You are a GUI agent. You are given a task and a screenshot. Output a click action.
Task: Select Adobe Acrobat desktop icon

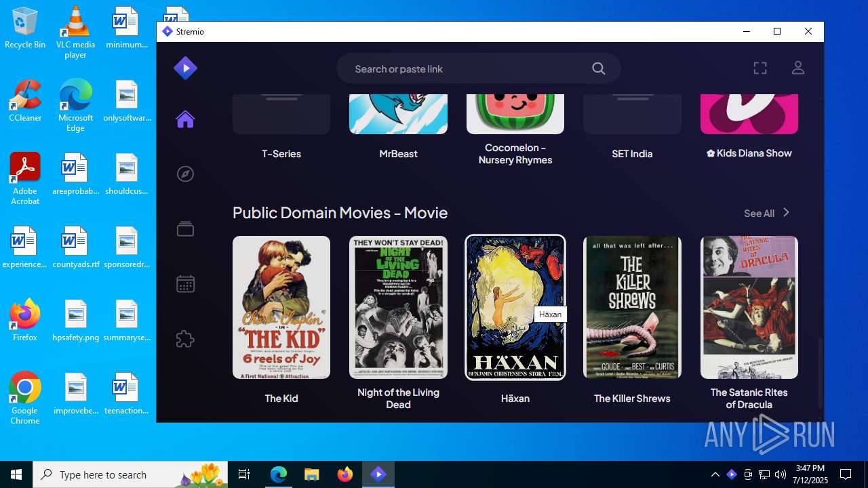click(x=25, y=179)
